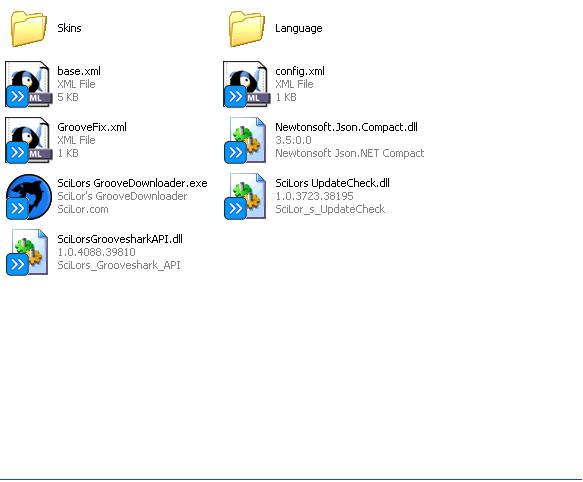Select the base.xml filename text
The height and width of the screenshot is (482, 583).
tap(79, 71)
